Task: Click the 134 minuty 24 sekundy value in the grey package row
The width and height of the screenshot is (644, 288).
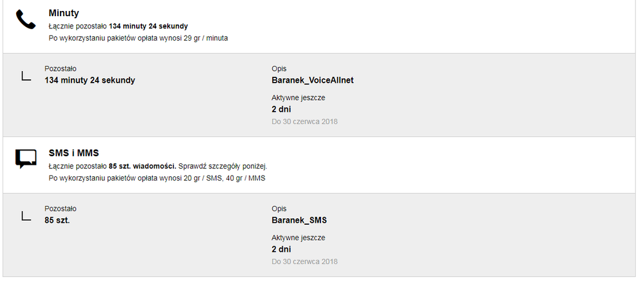Action: pos(90,80)
